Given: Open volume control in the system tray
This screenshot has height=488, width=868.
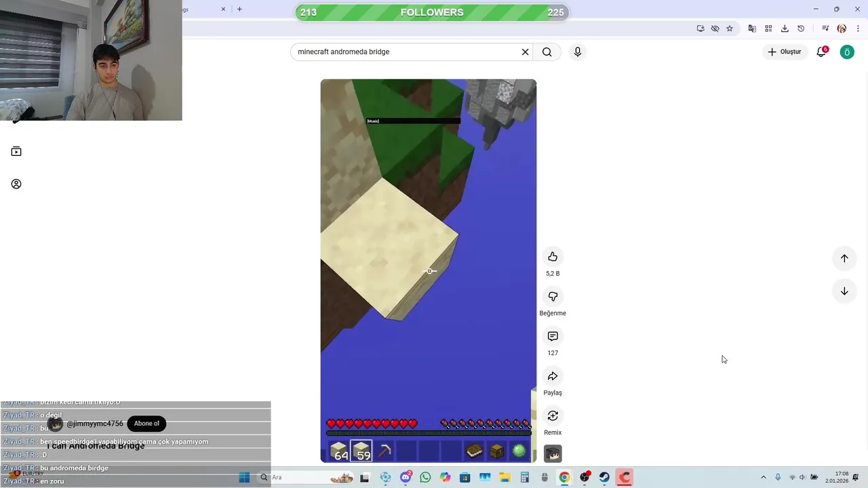Looking at the screenshot, I should coord(803,478).
